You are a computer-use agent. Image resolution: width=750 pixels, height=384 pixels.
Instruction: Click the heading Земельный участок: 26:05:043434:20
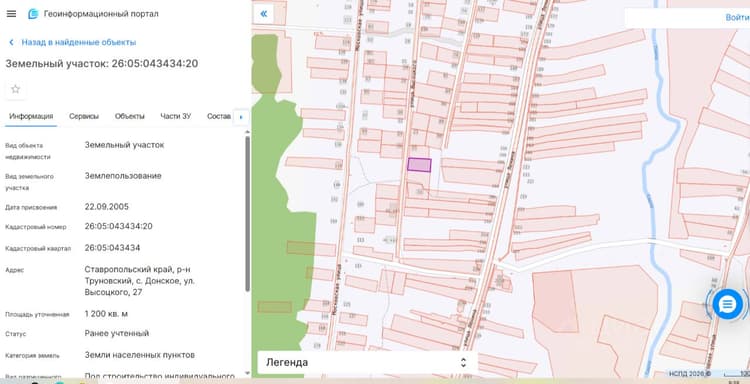101,64
